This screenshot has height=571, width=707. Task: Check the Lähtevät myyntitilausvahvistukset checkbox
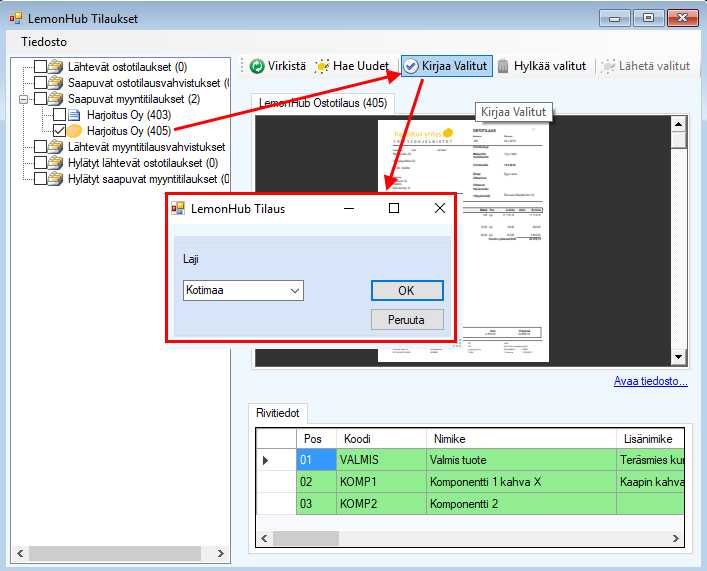41,147
